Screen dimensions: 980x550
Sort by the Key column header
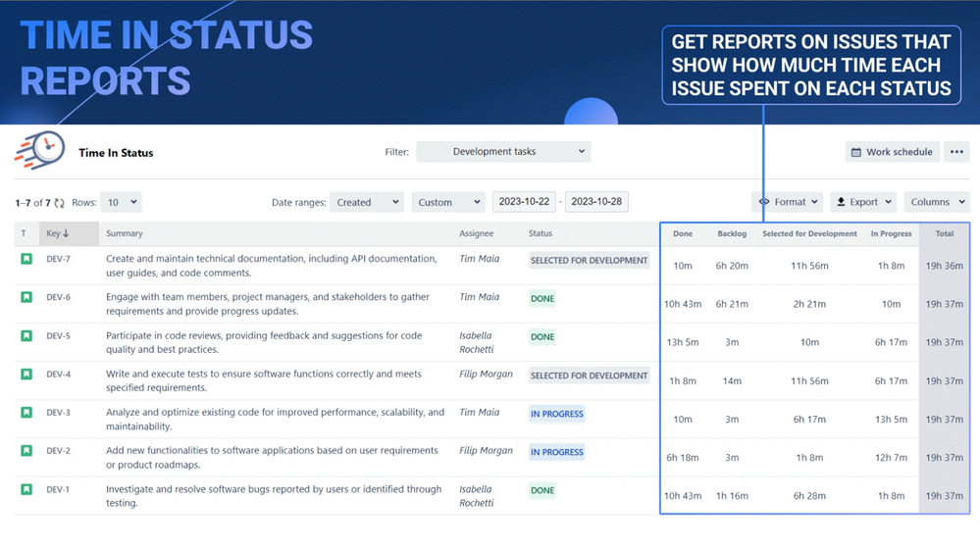click(x=69, y=233)
